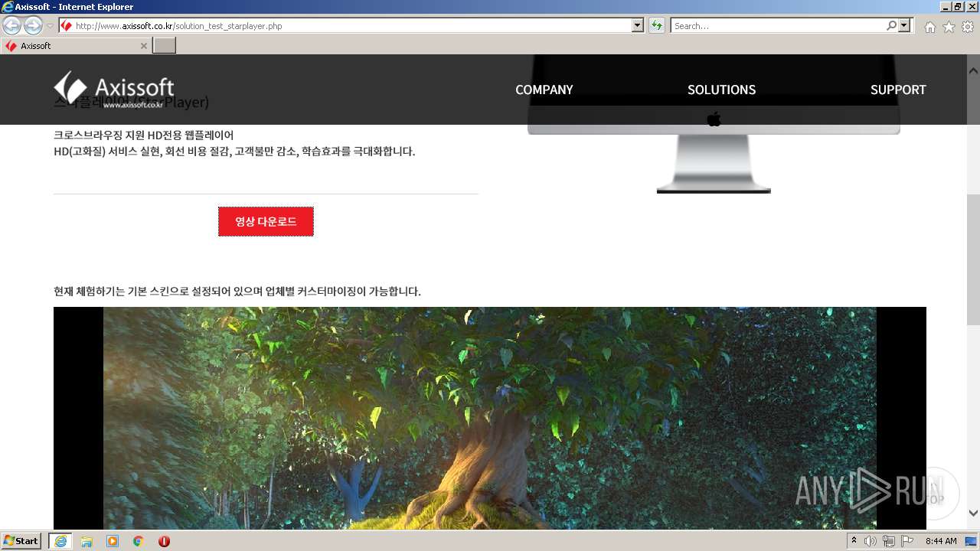This screenshot has width=980, height=551.
Task: Open the SOLUTIONS menu
Action: [x=721, y=90]
